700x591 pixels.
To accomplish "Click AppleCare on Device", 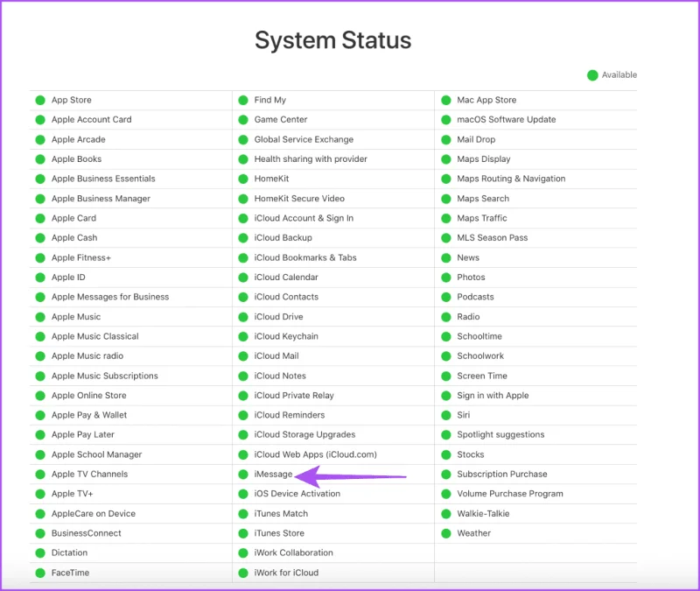I will (x=94, y=514).
